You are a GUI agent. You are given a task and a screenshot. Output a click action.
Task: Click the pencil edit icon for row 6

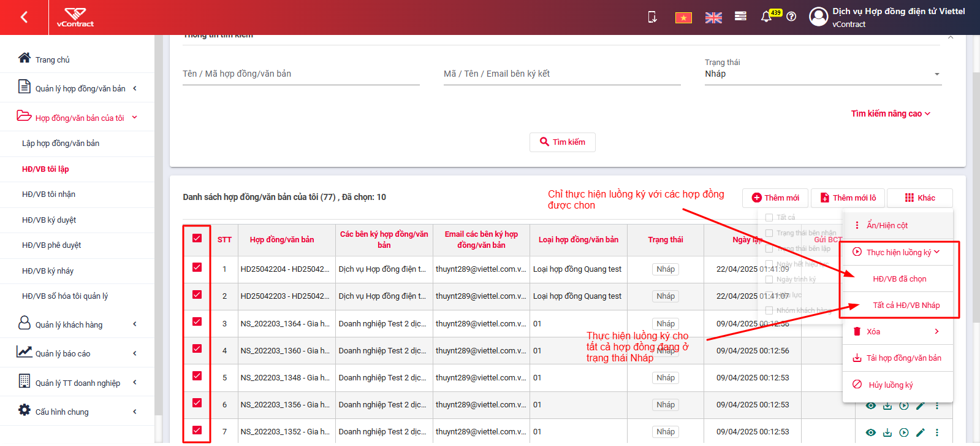pos(920,406)
